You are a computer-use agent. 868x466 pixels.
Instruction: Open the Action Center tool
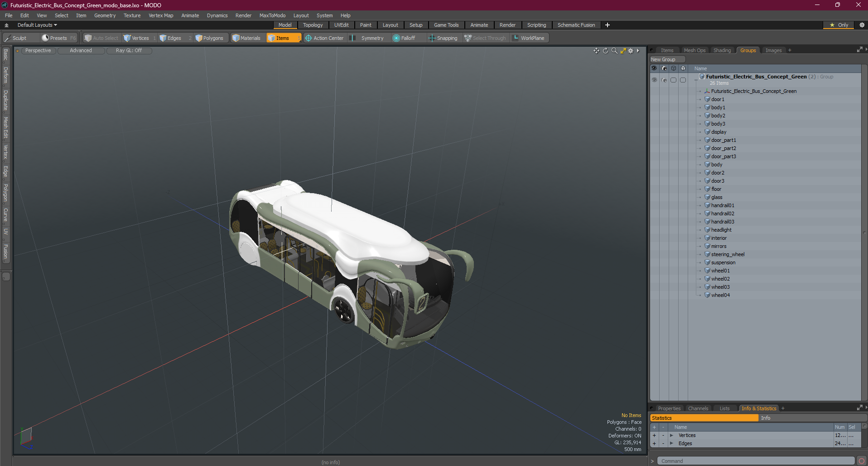324,38
